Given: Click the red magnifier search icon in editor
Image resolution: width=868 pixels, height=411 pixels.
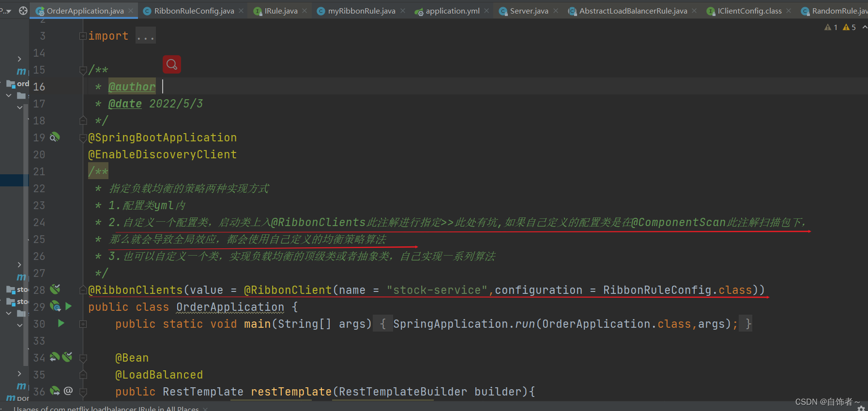Looking at the screenshot, I should [x=172, y=64].
